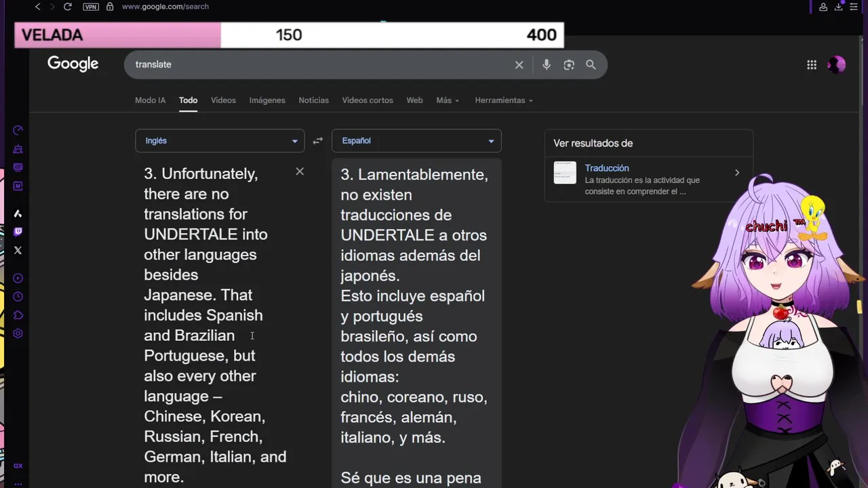
Task: Open browsing history clock in sidebar
Action: click(18, 296)
